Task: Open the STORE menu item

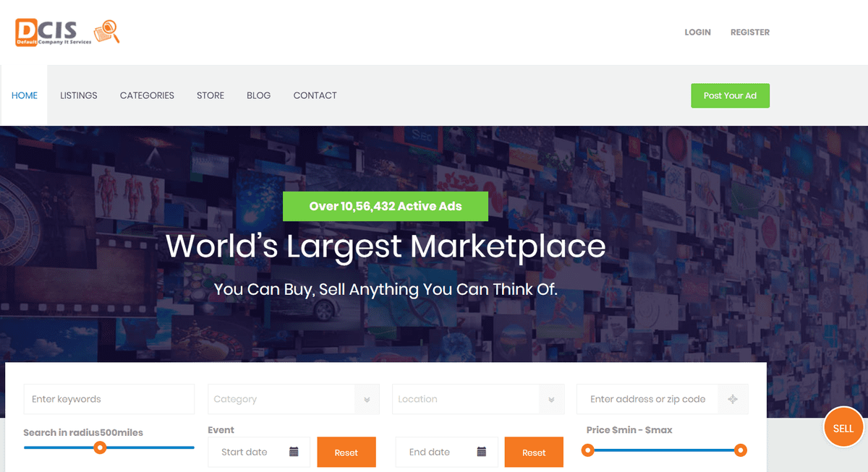Action: (210, 95)
